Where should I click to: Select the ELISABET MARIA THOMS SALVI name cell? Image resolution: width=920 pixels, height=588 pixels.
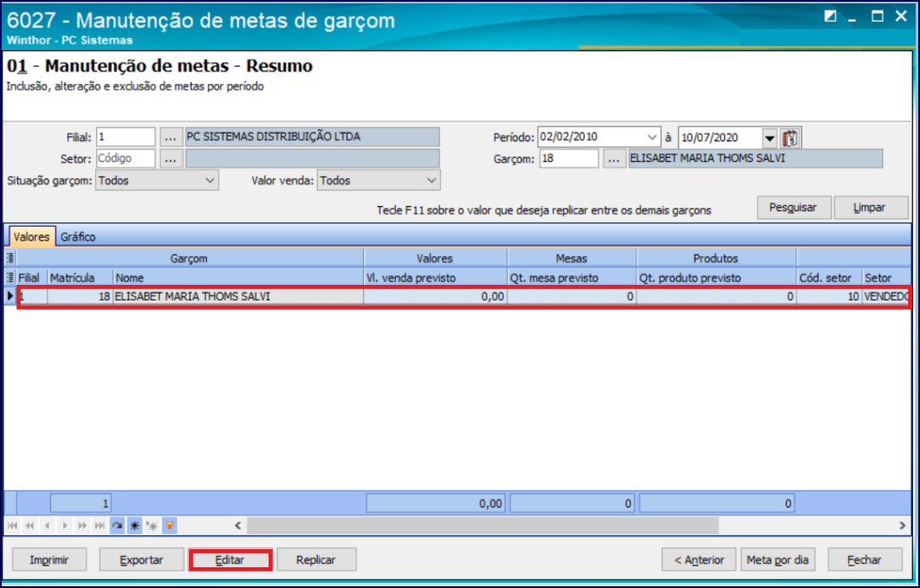pyautogui.click(x=238, y=297)
